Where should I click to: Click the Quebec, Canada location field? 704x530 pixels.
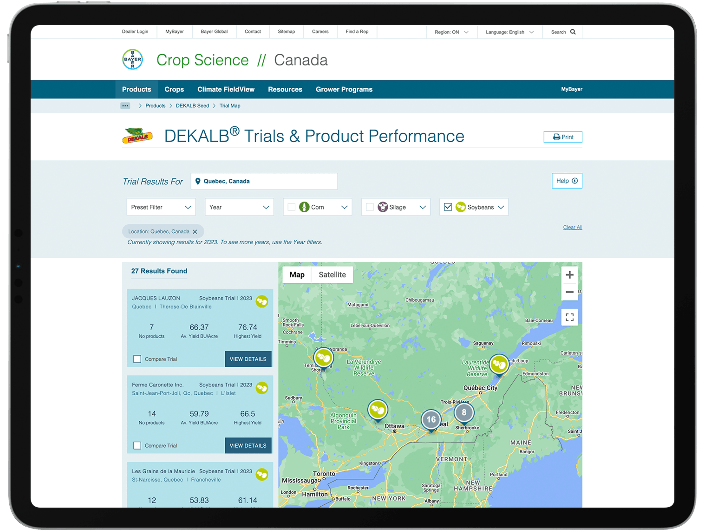pyautogui.click(x=264, y=181)
